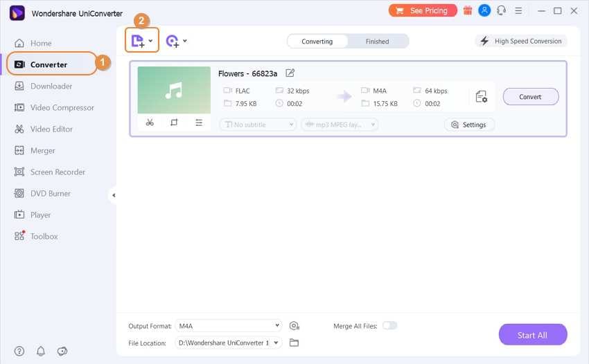
Task: Click the Toolbox grid icon
Action: [x=19, y=236]
